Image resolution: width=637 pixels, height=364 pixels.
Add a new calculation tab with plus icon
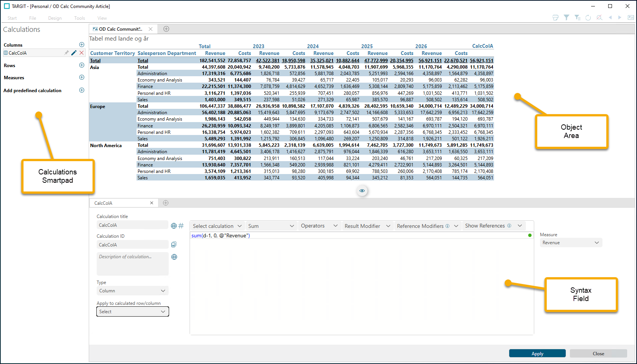(x=166, y=203)
